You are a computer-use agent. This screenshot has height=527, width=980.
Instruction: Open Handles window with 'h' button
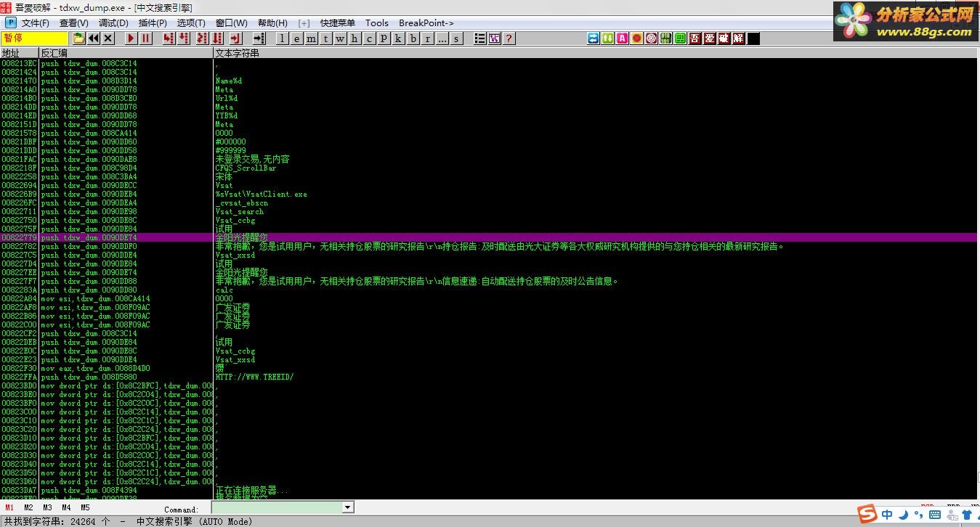click(x=355, y=38)
